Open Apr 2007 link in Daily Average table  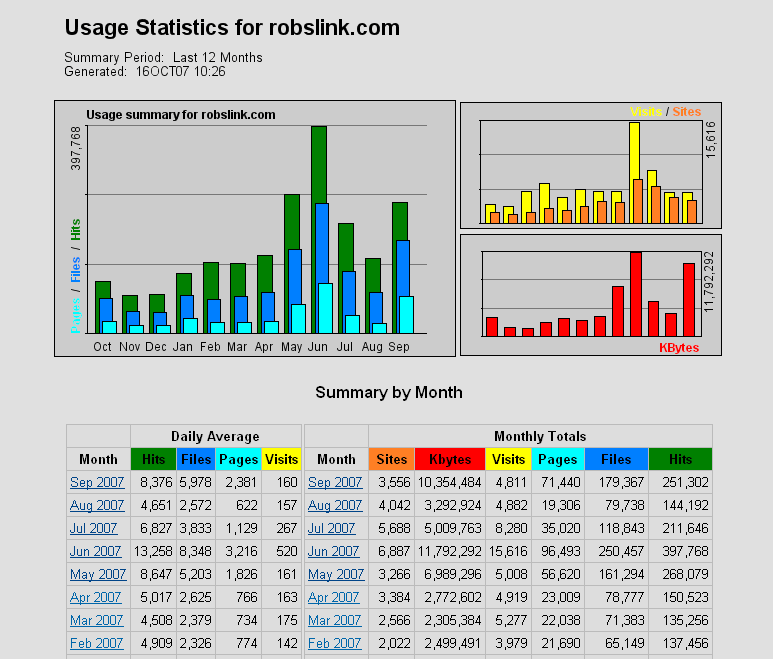pyautogui.click(x=96, y=597)
